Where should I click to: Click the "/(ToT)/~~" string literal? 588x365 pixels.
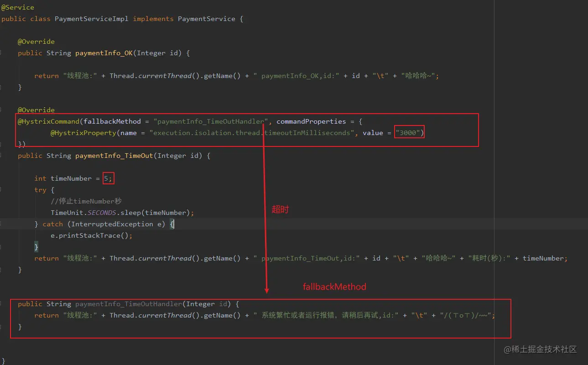466,315
